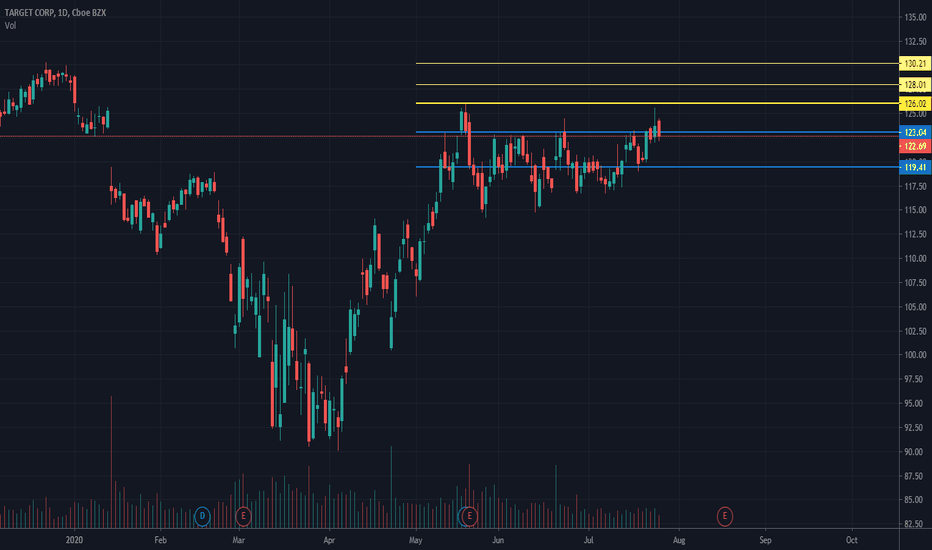Click the 90.00 price axis label
The image size is (932, 550).
pos(915,452)
